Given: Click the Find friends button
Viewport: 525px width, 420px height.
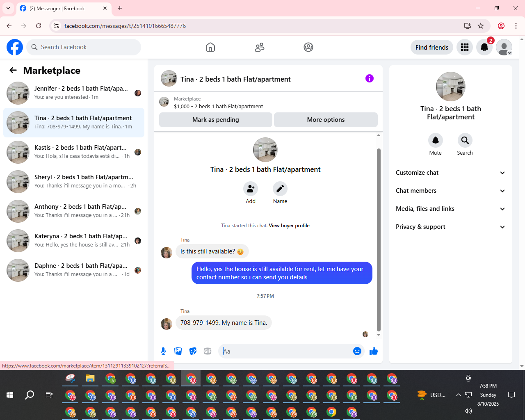Looking at the screenshot, I should click(x=432, y=47).
